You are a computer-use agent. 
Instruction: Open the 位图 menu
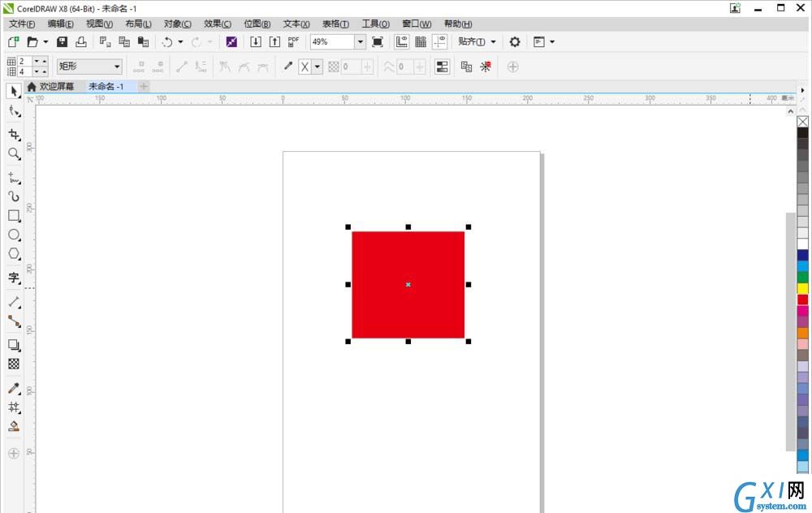click(257, 24)
